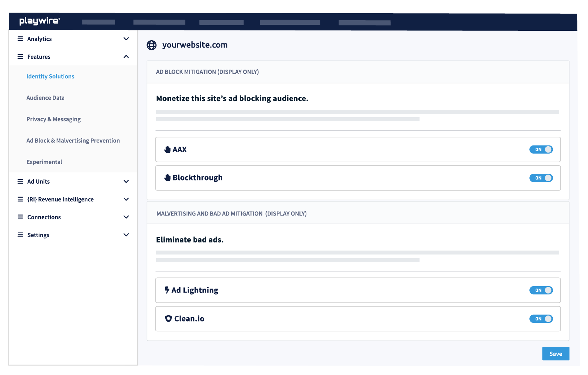This screenshot has height=375, width=588.
Task: Click the globe icon beside yourwebsite.com
Action: [152, 45]
